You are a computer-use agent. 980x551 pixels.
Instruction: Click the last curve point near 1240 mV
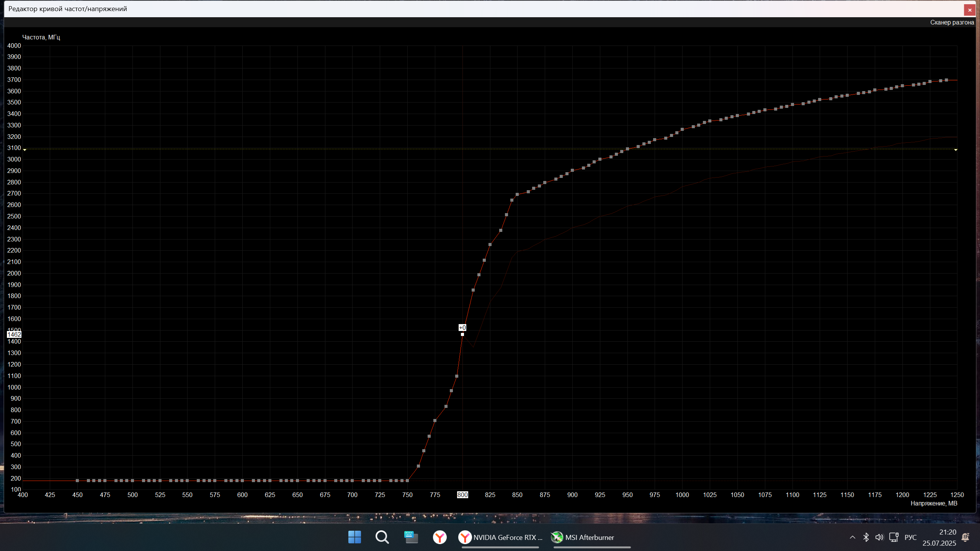pos(946,80)
